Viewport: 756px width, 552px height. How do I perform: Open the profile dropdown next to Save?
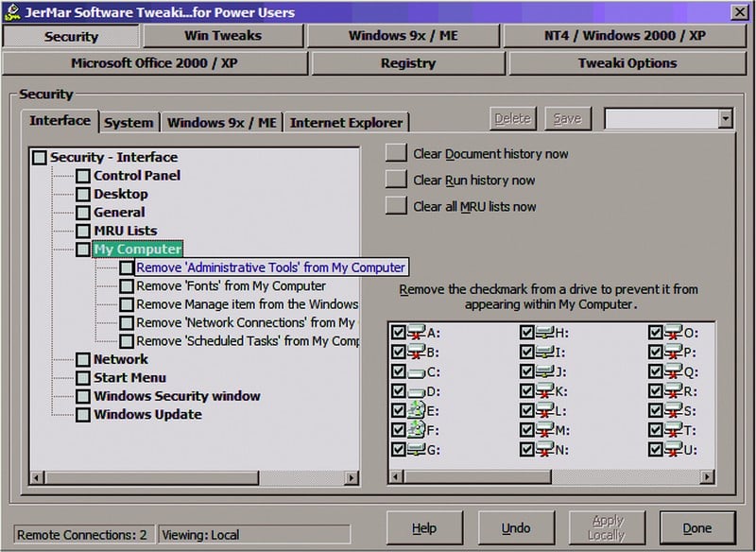[x=725, y=118]
